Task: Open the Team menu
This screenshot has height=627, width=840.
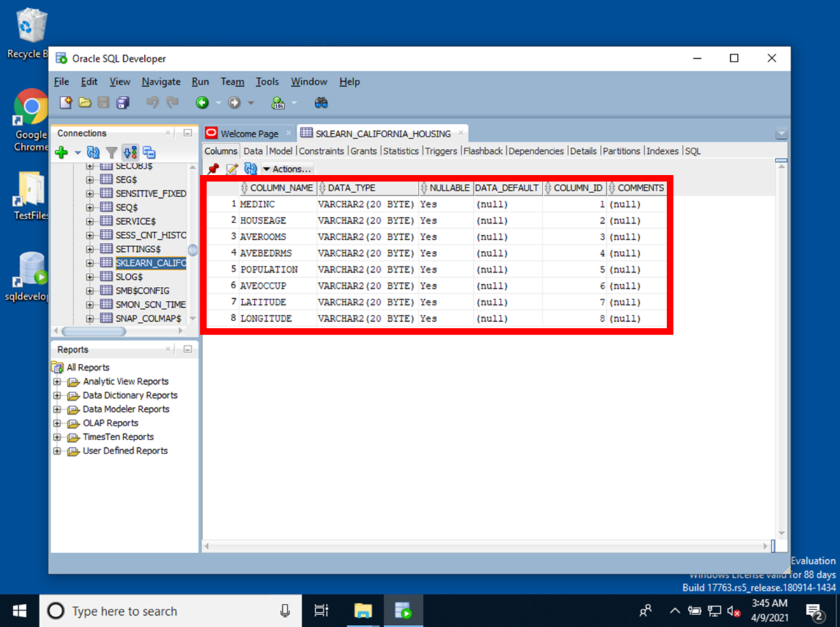Action: [232, 82]
